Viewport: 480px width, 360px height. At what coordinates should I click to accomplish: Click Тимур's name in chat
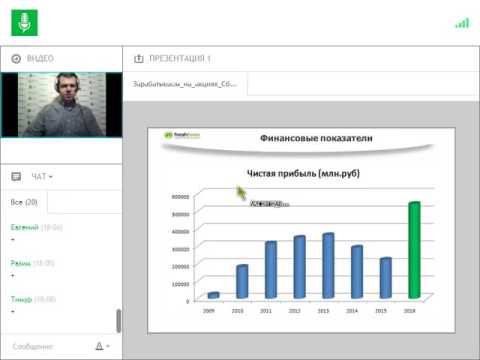pyautogui.click(x=21, y=299)
